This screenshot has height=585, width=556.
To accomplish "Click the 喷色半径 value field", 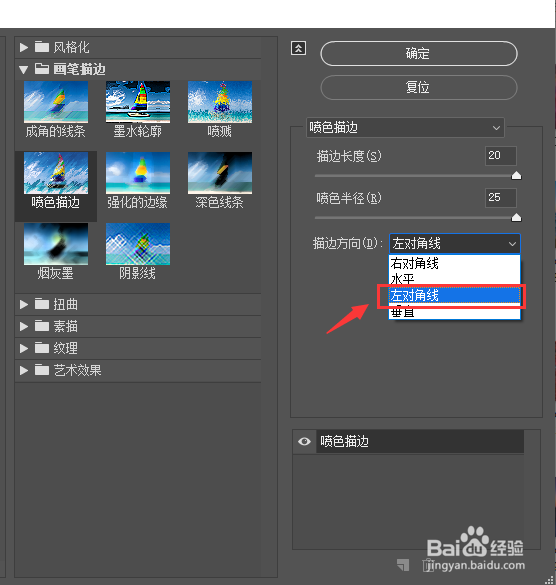I will click(x=501, y=198).
